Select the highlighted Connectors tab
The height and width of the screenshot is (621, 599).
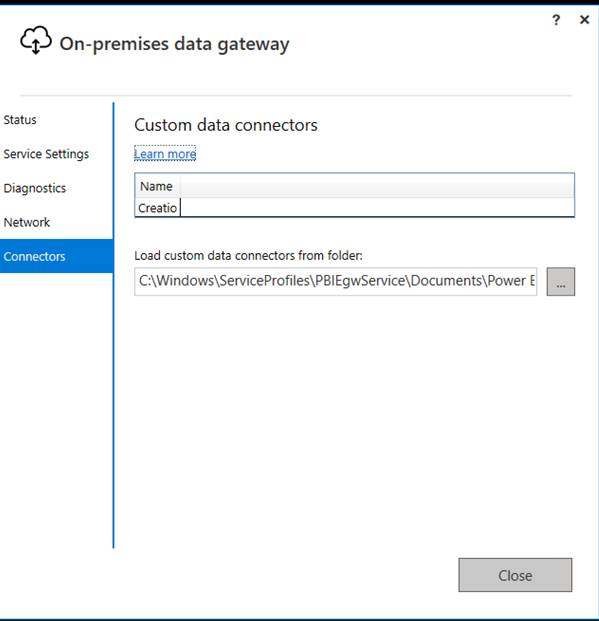coord(56,256)
